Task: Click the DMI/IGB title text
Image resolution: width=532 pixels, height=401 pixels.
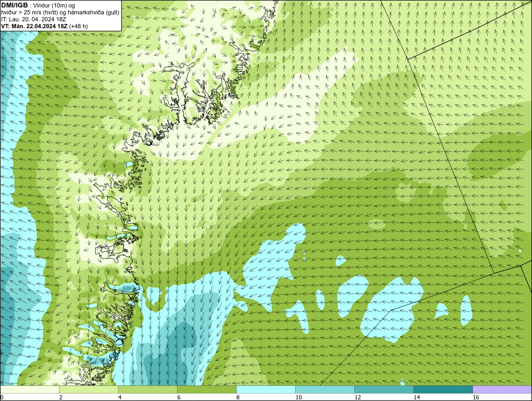Action: click(x=14, y=5)
